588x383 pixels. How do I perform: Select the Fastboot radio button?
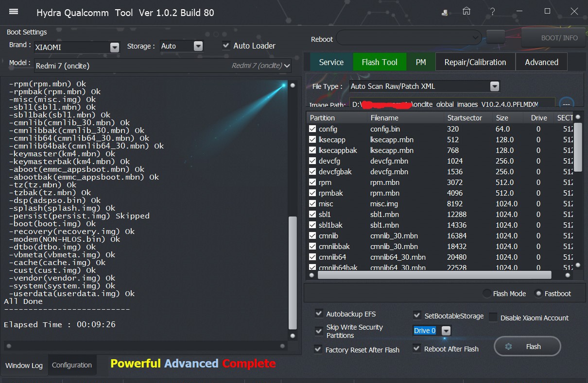point(538,293)
